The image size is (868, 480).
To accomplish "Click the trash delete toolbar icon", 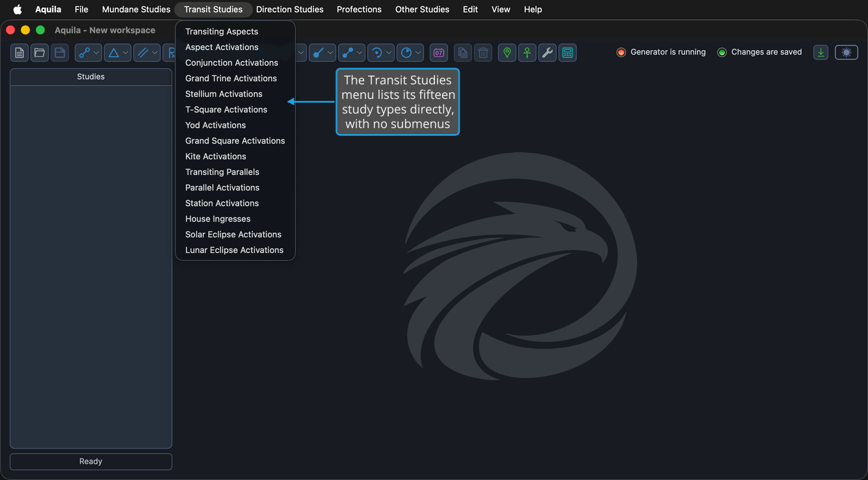I will pos(483,53).
